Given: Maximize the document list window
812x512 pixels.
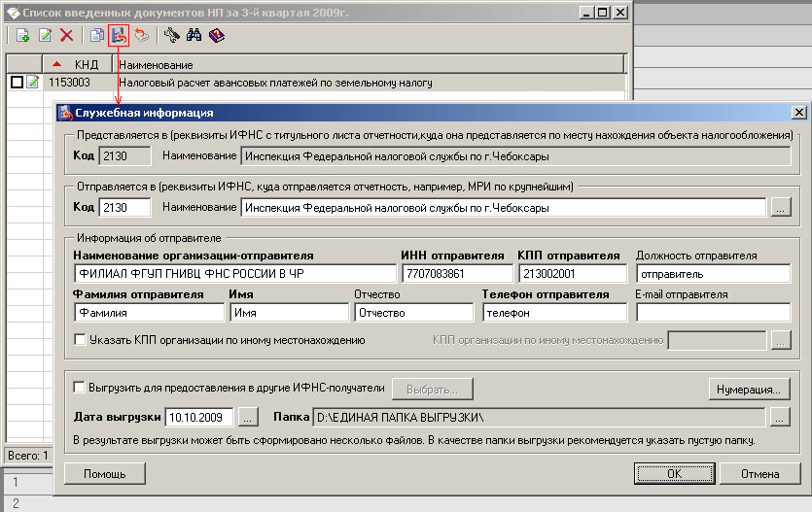Looking at the screenshot, I should pos(603,13).
